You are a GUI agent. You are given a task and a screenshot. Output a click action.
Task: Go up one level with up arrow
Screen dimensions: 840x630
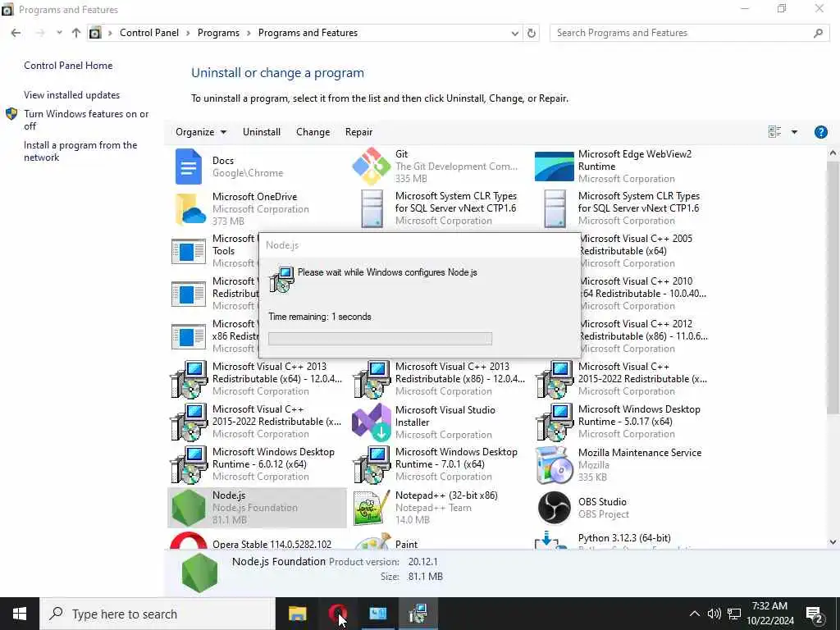(x=76, y=33)
